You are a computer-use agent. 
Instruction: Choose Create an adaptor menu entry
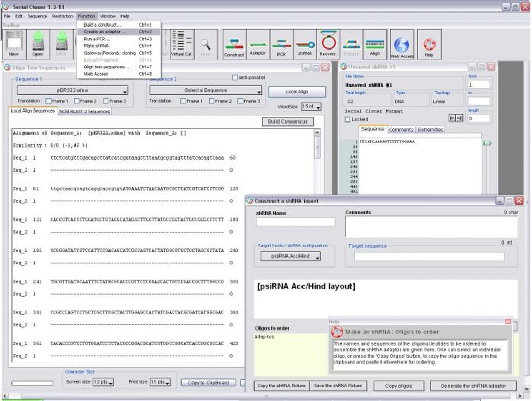click(x=118, y=32)
